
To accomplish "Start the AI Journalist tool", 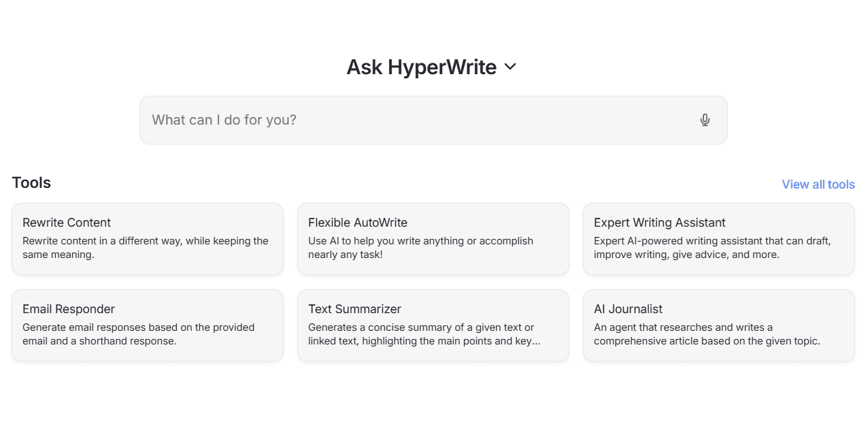I will coord(718,325).
